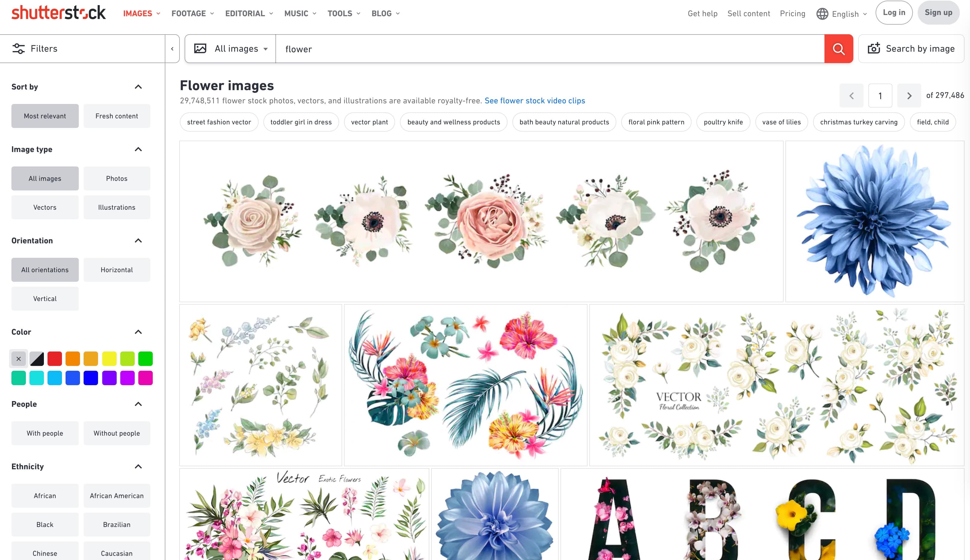This screenshot has height=560, width=970.
Task: Click the red search magnifier button
Action: [838, 49]
